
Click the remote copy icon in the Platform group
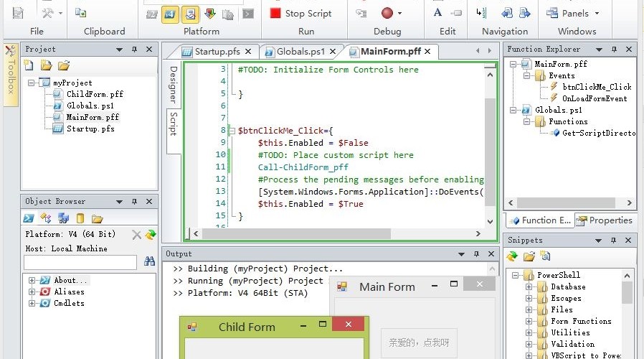tap(227, 14)
